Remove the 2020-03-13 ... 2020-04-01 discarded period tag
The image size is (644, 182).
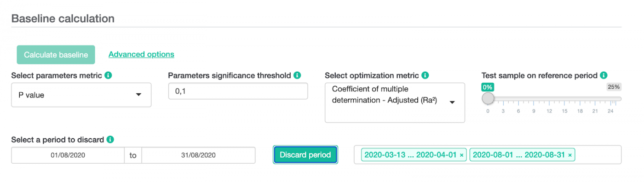[x=461, y=155]
